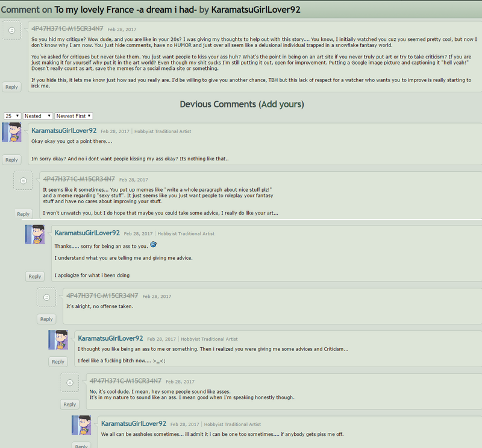
Task: Reply to 'Okay okay you got a point there'
Action: pos(11,160)
